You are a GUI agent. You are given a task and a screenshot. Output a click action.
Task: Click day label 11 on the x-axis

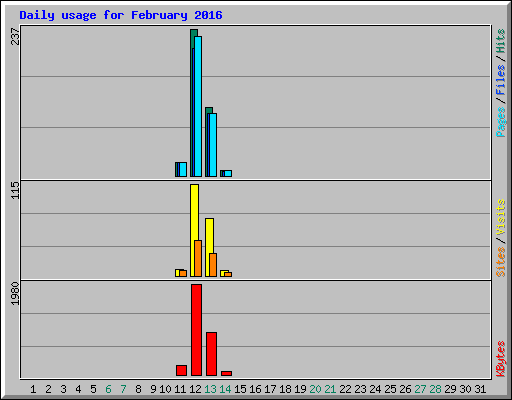coord(180,389)
